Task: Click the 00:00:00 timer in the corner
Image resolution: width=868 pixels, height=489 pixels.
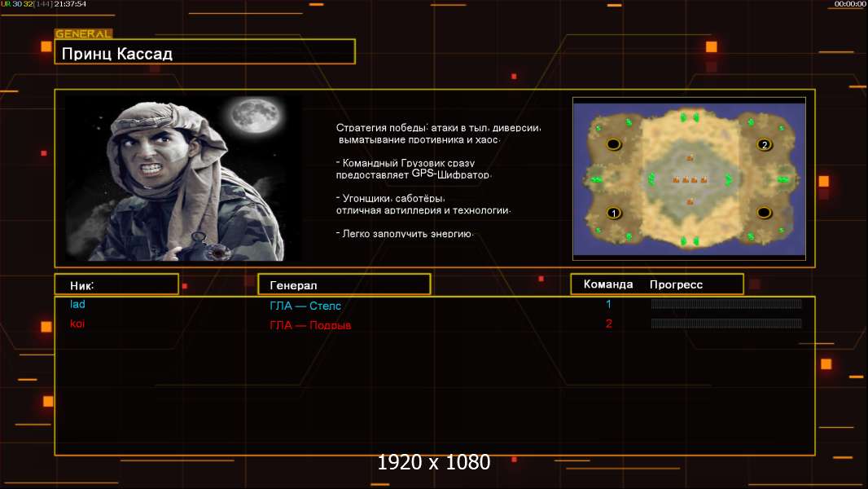Action: pos(850,4)
